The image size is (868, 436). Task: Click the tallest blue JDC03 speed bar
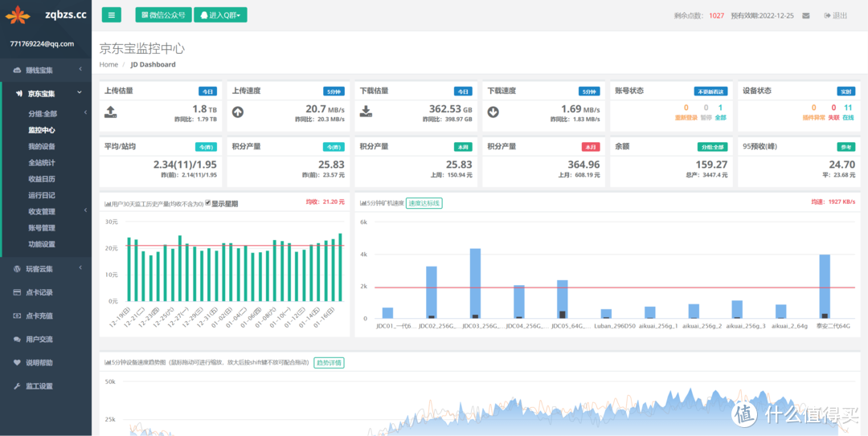pyautogui.click(x=475, y=283)
